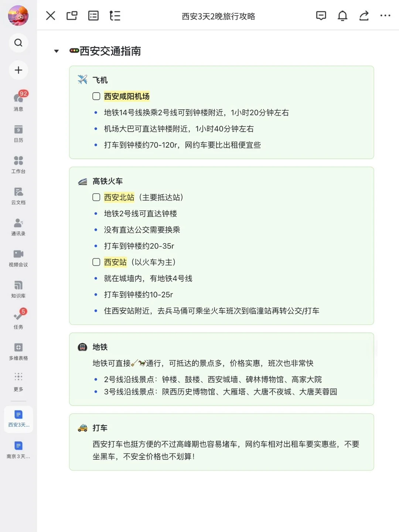Click the line 打车到钟楼约10-25r
The height and width of the screenshot is (532, 399).
(x=139, y=295)
